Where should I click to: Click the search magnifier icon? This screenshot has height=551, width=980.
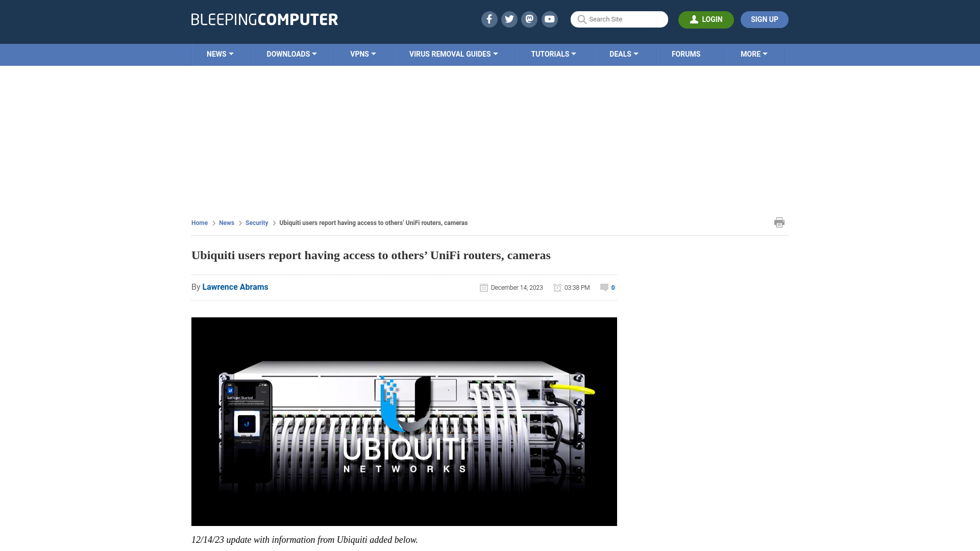(581, 19)
